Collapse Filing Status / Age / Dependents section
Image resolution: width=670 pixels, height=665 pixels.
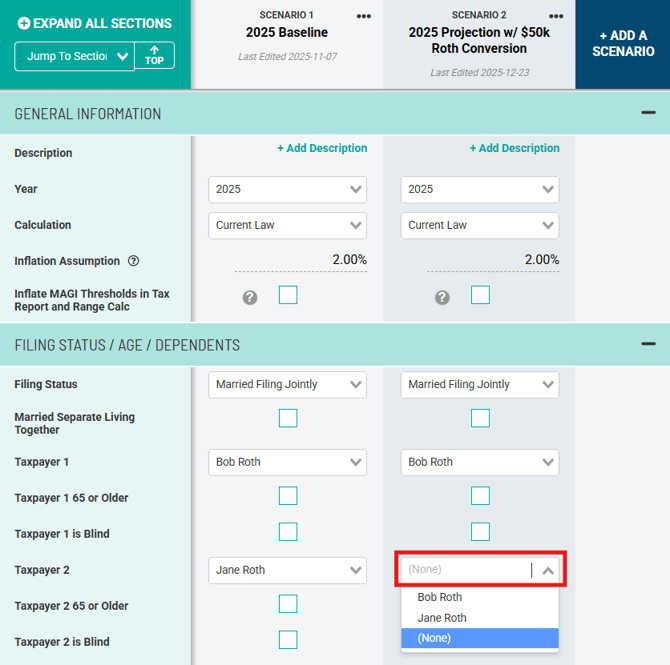pyautogui.click(x=648, y=344)
